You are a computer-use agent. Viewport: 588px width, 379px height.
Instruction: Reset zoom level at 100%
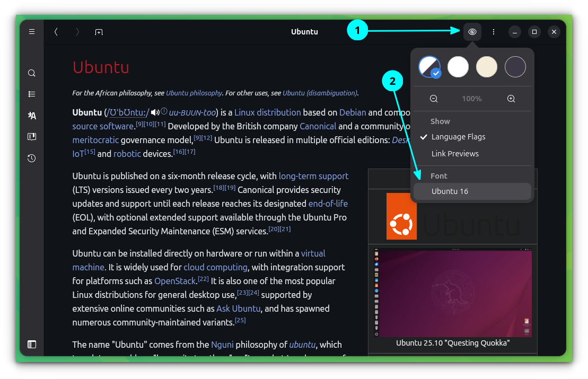pyautogui.click(x=472, y=99)
